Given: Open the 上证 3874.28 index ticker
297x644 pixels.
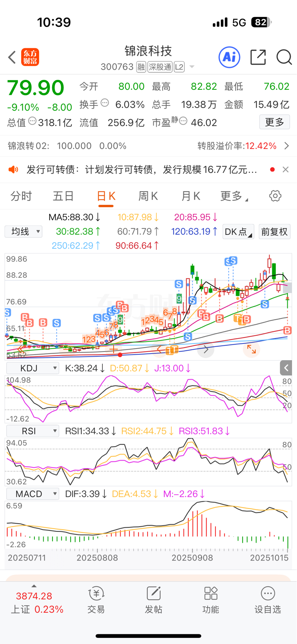Looking at the screenshot, I should click(37, 602).
